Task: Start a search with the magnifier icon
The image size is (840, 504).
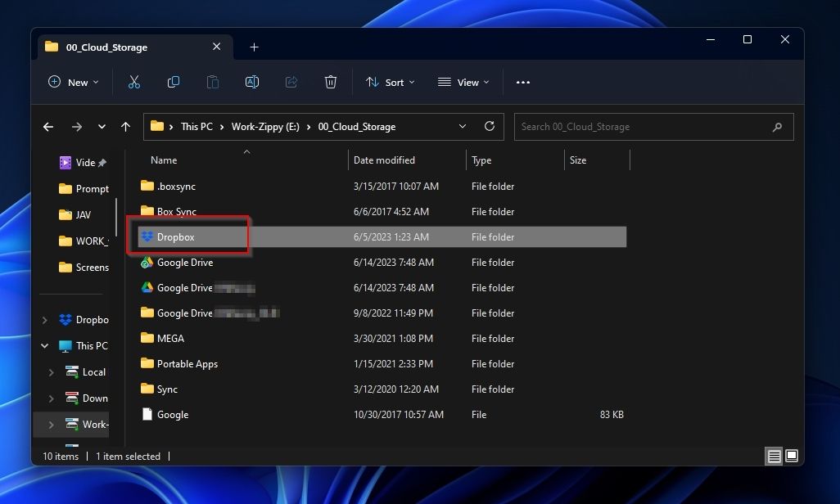Action: (x=777, y=127)
